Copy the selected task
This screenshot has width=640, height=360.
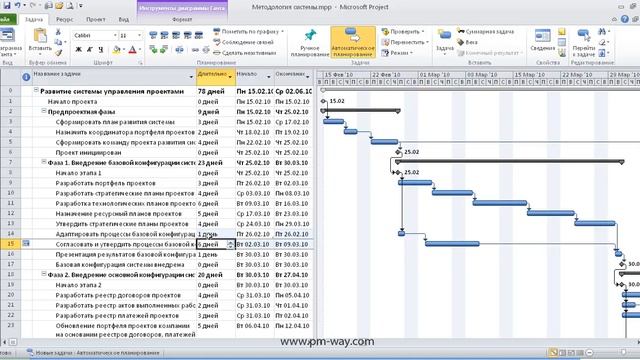pyautogui.click(x=58, y=42)
